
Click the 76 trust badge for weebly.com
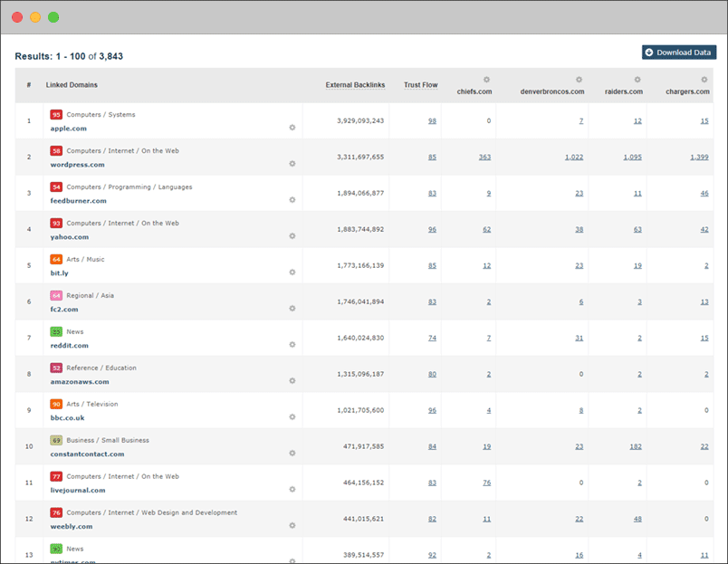(x=56, y=513)
